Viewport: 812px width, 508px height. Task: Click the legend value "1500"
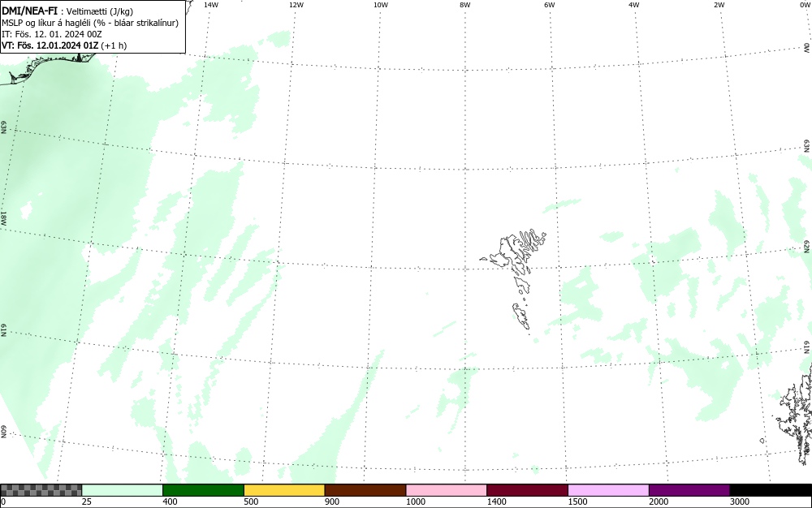point(577,502)
